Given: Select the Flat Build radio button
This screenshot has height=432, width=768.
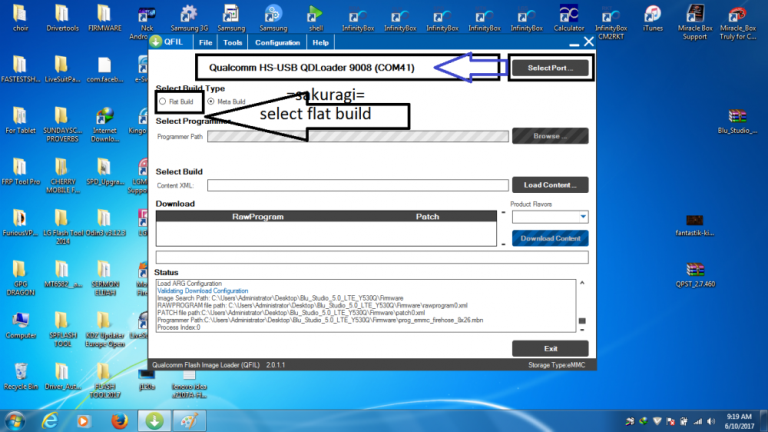Looking at the screenshot, I should [x=163, y=102].
